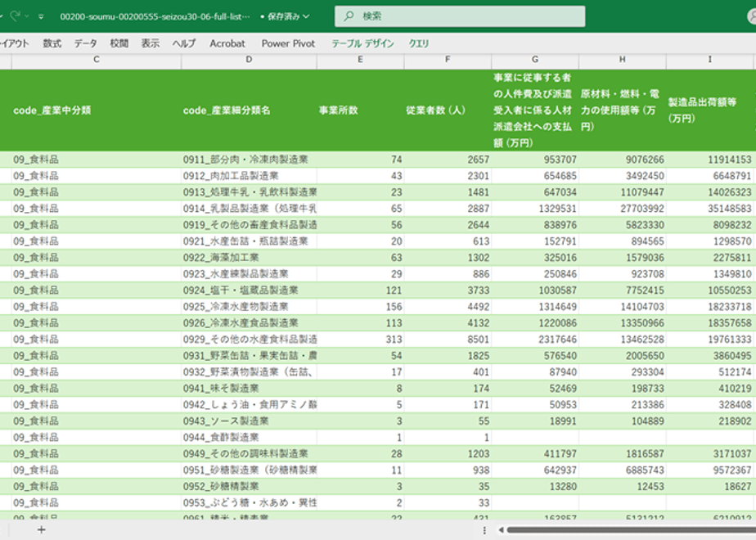The image size is (756, 540).
Task: Select cell 0952_砂糖精製業
Action: click(249, 487)
